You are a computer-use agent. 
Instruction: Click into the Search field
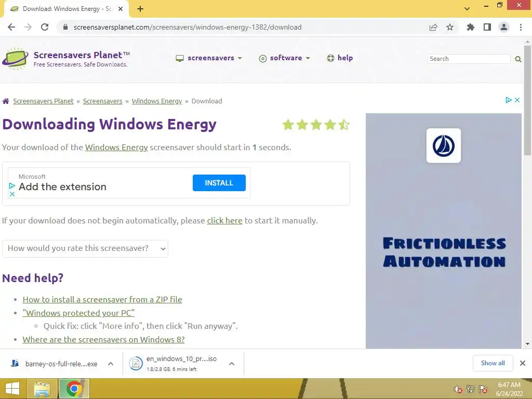click(x=469, y=59)
